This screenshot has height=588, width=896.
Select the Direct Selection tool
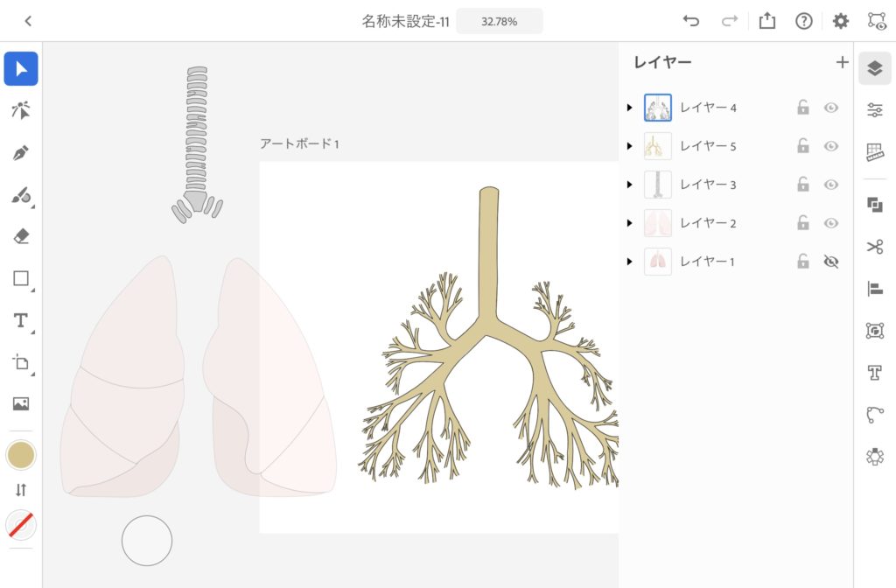(x=21, y=109)
